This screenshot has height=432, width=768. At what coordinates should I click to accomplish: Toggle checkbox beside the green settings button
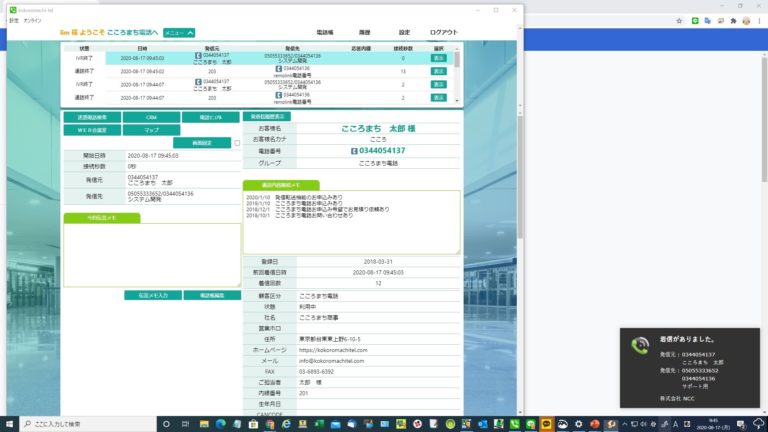click(x=237, y=143)
